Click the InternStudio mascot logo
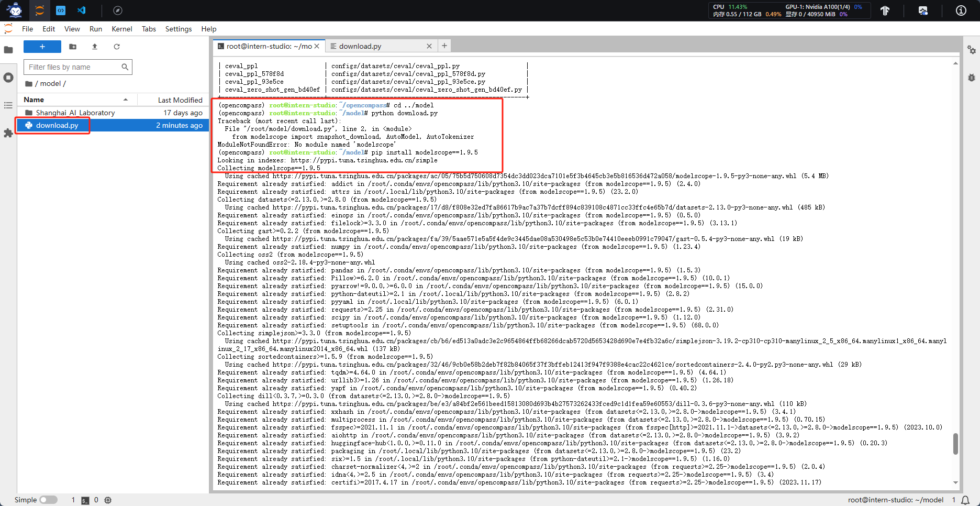 [x=15, y=10]
